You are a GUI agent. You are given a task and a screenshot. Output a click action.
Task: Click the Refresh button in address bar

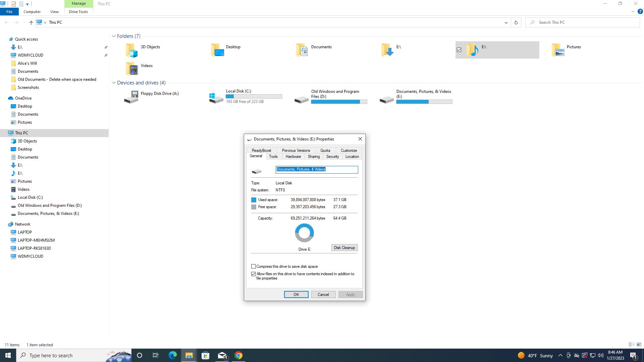516,22
